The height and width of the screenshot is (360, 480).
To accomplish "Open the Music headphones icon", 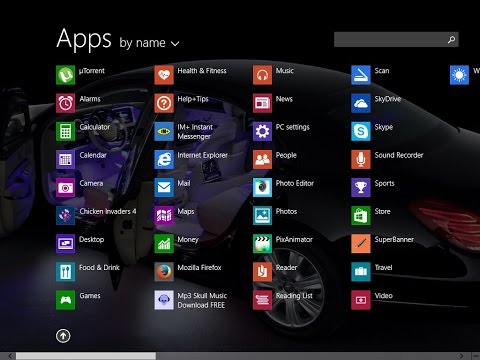I will [x=262, y=75].
